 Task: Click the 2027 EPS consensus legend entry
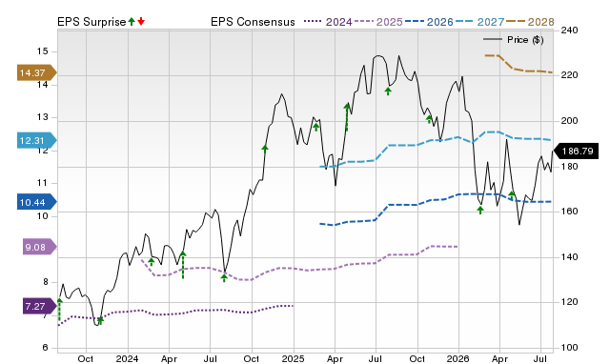pos(479,22)
